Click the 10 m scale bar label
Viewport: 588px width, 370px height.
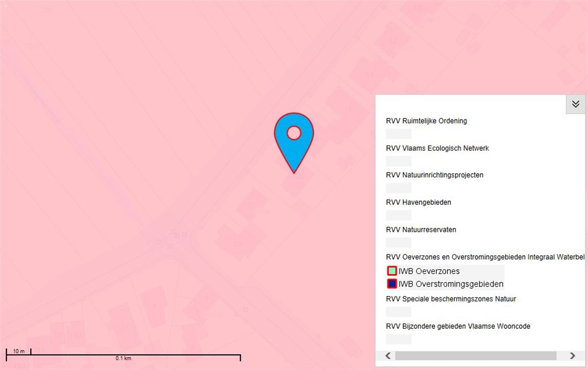(19, 351)
